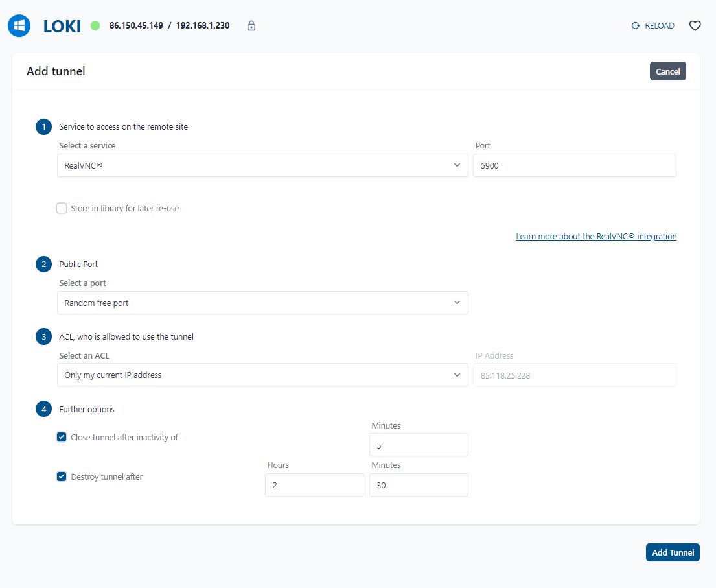
Task: Click the Port field showing 5900
Action: tap(575, 165)
